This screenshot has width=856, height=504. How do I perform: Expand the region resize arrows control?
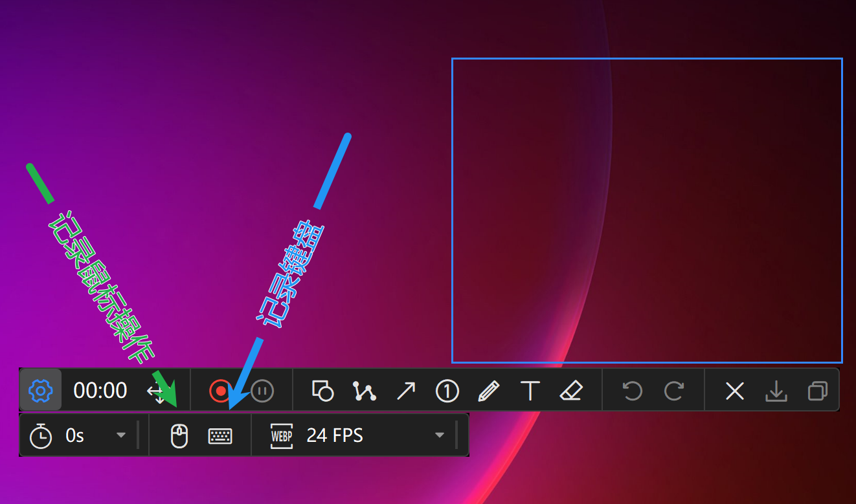tap(159, 390)
